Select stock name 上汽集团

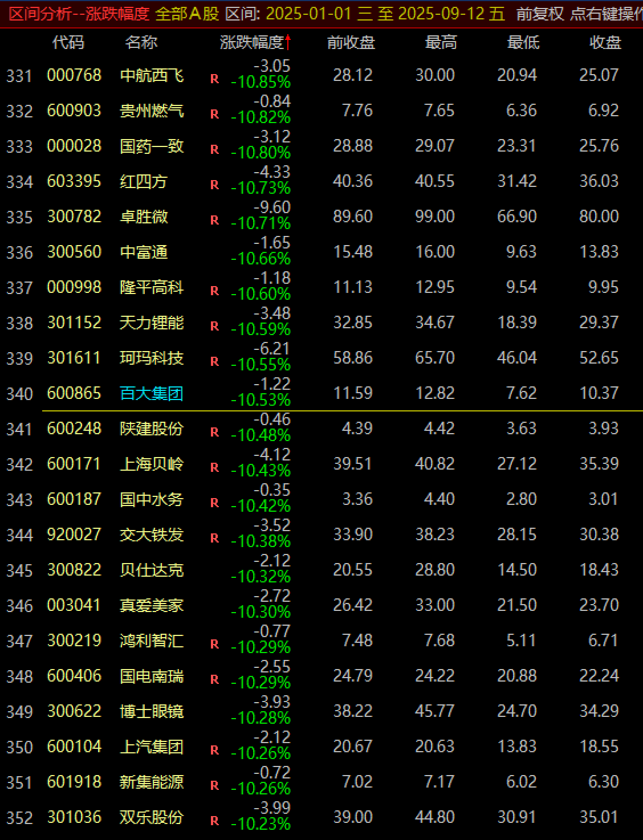[x=152, y=747]
